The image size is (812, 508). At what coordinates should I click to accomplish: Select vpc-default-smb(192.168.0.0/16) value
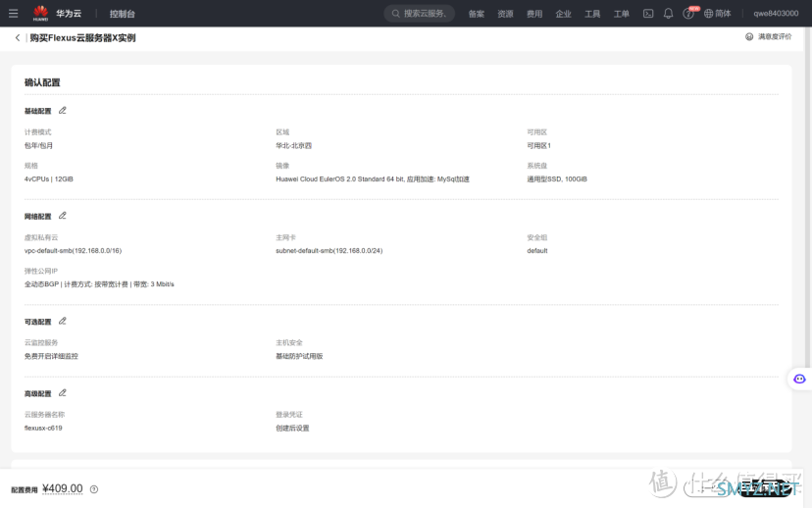[x=73, y=251]
